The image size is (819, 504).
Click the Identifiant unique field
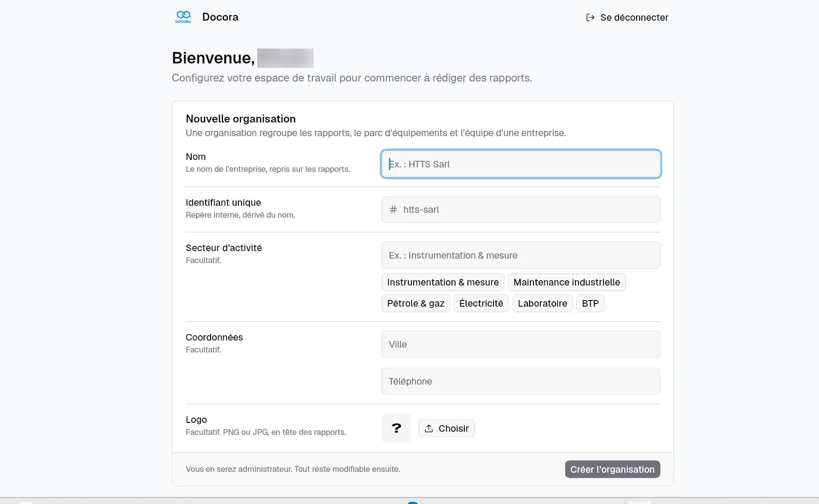tap(521, 210)
